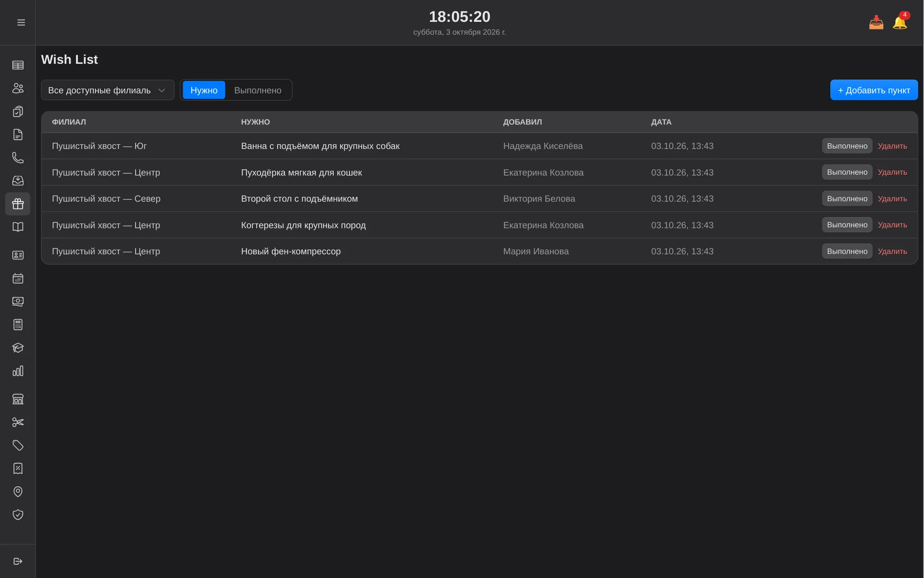The height and width of the screenshot is (578, 924).
Task: Click the '+ Добавить пункт' button
Action: [x=874, y=90]
